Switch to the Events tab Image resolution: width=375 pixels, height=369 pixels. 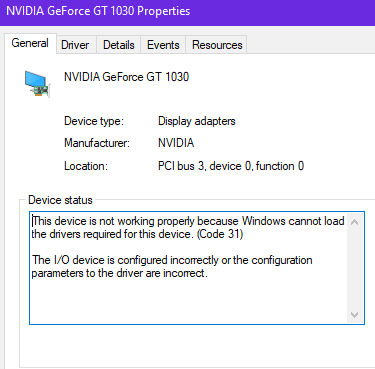coord(163,45)
